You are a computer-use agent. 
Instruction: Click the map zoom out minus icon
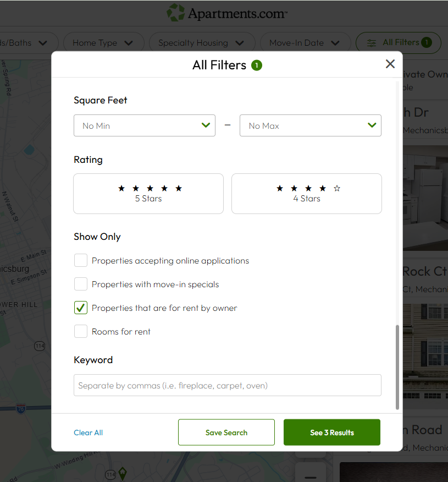(x=311, y=476)
